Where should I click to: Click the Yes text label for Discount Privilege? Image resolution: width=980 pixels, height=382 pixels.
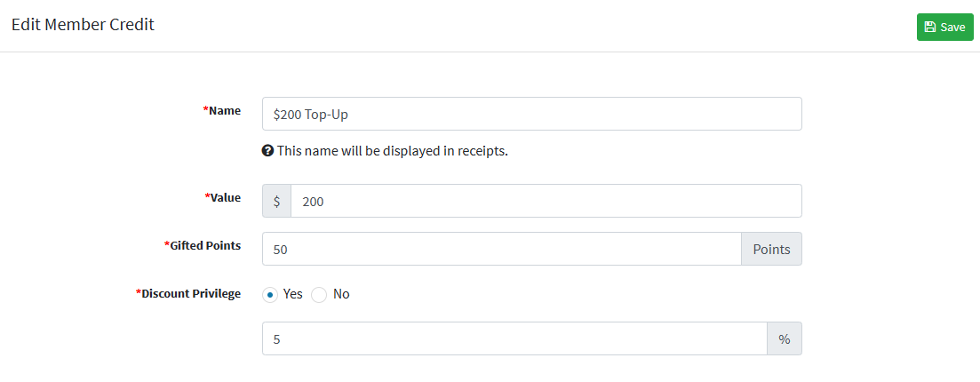[x=292, y=294]
